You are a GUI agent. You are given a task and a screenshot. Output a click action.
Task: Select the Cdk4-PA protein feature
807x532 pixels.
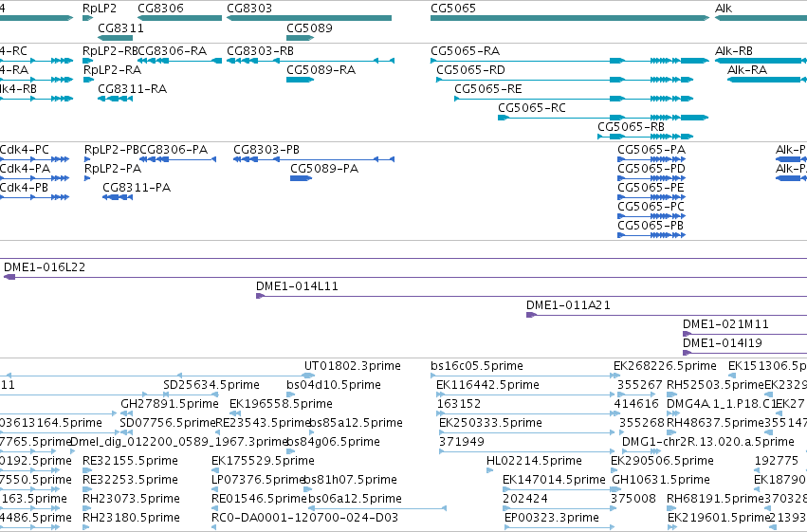34,178
